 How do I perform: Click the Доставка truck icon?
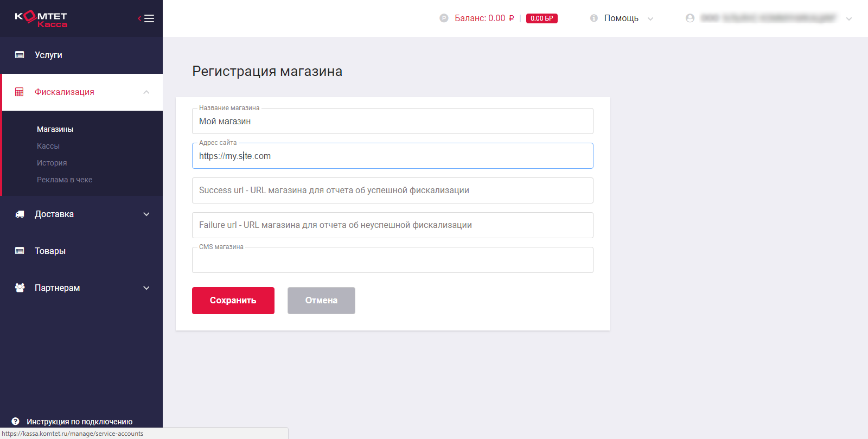(x=20, y=214)
